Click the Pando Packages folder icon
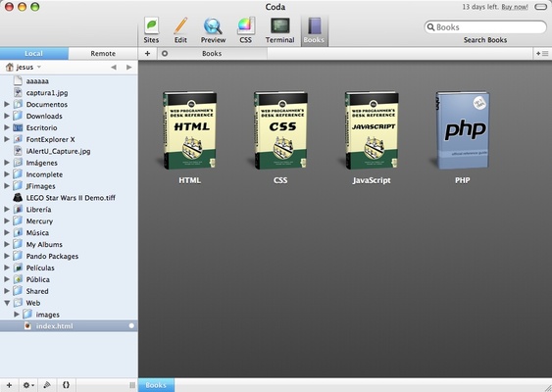The width and height of the screenshot is (552, 392). 18,256
